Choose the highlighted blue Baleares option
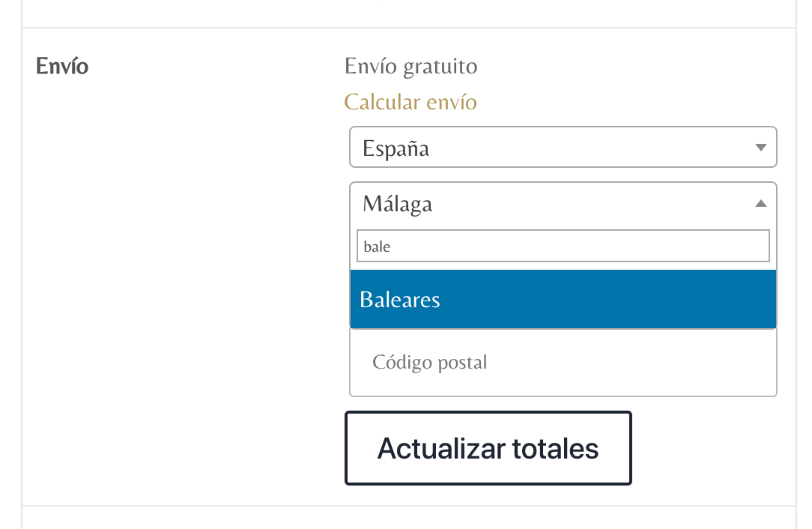 point(563,299)
